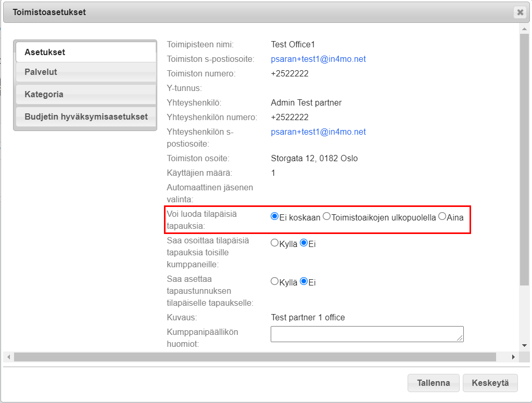Image resolution: width=532 pixels, height=403 pixels.
Task: Set "Saa asettaa tapaustunnuksen" to Kyllä
Action: coord(274,281)
